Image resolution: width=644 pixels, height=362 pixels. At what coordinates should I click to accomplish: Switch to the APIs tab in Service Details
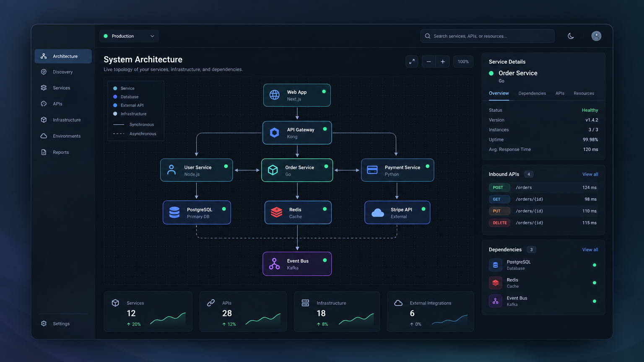click(560, 93)
